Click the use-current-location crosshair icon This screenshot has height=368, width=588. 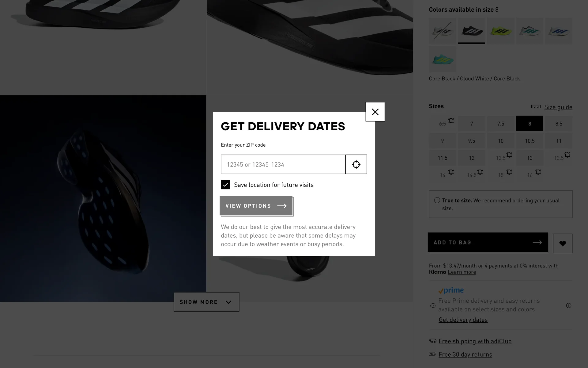(356, 164)
